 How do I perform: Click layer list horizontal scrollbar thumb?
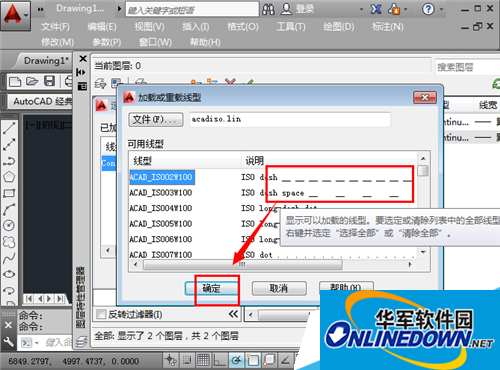283,315
